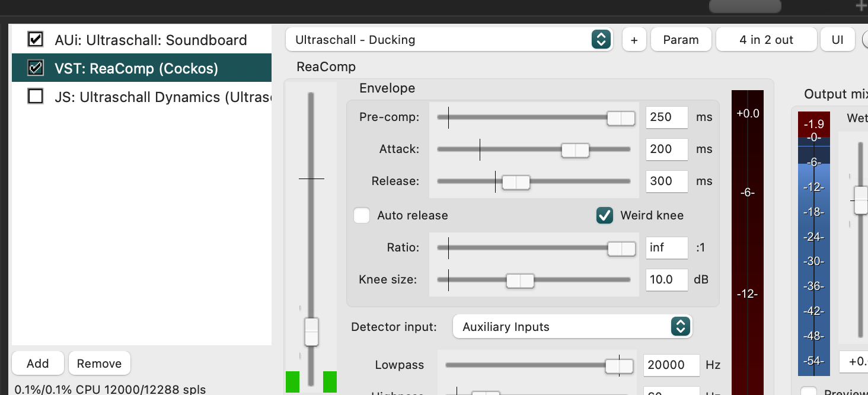Toggle the ReaComp plugin bypass checkbox
Viewport: 868px width, 395px height.
pos(36,68)
